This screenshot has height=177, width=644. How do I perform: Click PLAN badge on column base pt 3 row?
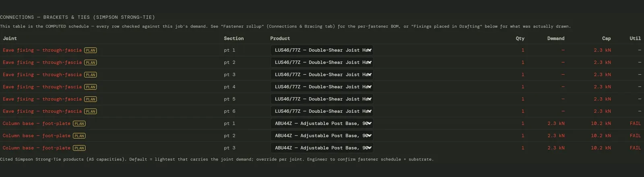pos(79,148)
